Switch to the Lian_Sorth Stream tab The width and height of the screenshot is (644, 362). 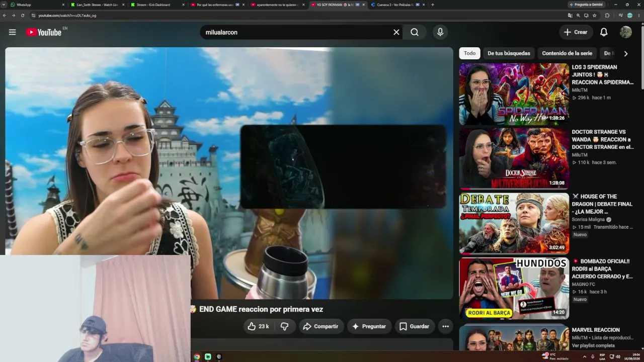(x=98, y=5)
